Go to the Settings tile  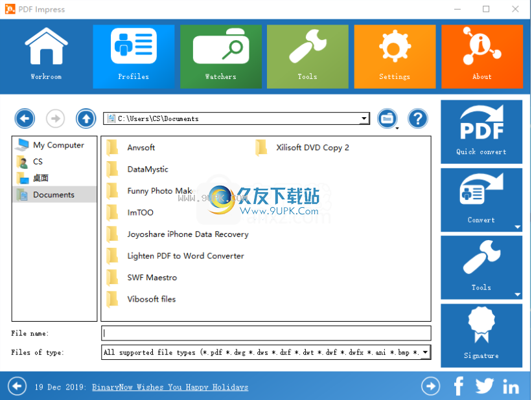point(395,56)
